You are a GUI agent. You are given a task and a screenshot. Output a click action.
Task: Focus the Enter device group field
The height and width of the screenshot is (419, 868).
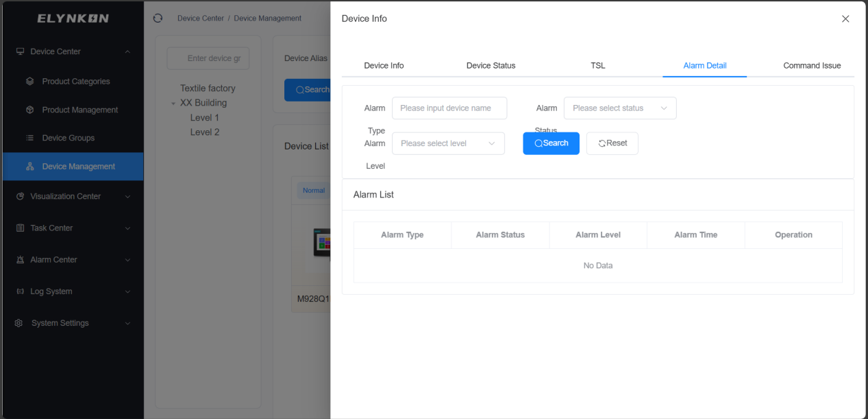[x=208, y=58]
